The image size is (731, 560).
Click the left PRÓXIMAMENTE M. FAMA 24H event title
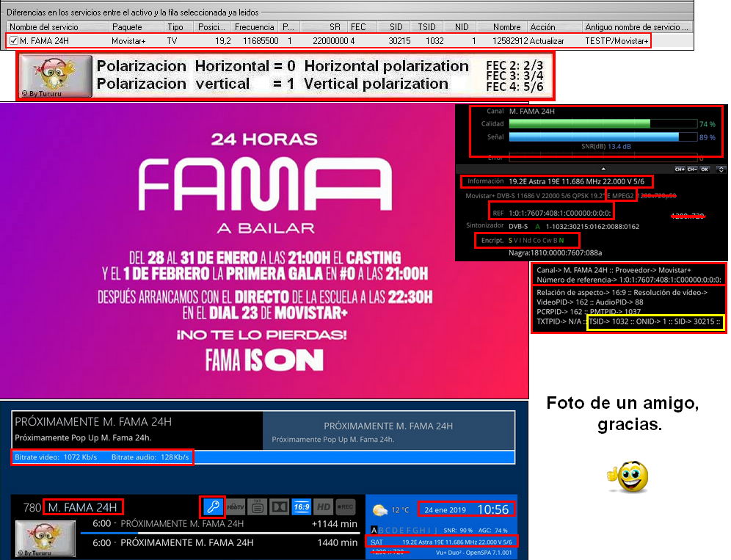click(93, 421)
